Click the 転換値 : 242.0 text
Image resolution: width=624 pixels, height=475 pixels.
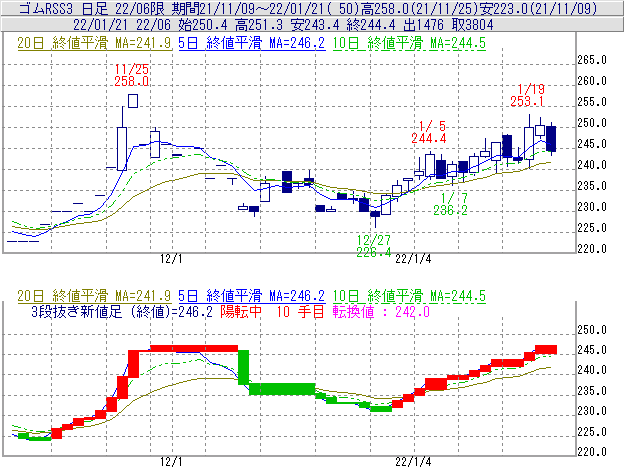[381, 311]
